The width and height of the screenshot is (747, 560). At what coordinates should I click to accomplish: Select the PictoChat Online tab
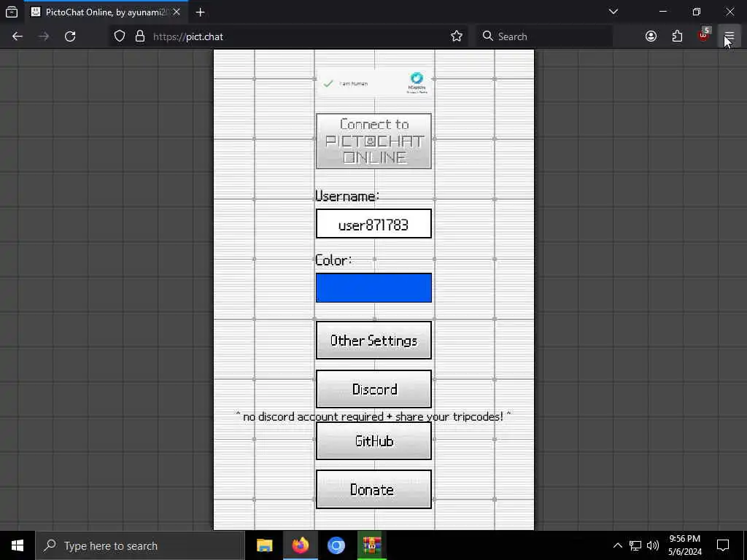(105, 12)
